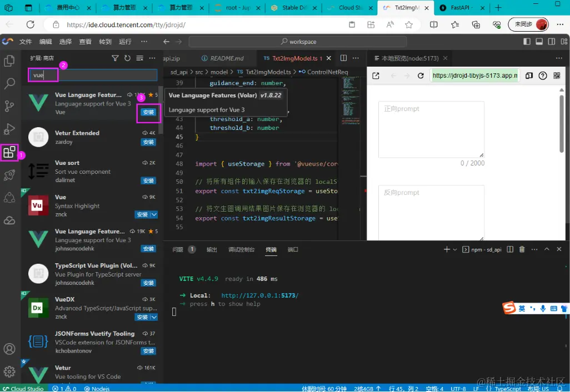Image resolution: width=570 pixels, height=392 pixels.
Task: Click the preview URL address field
Action: [x=474, y=76]
